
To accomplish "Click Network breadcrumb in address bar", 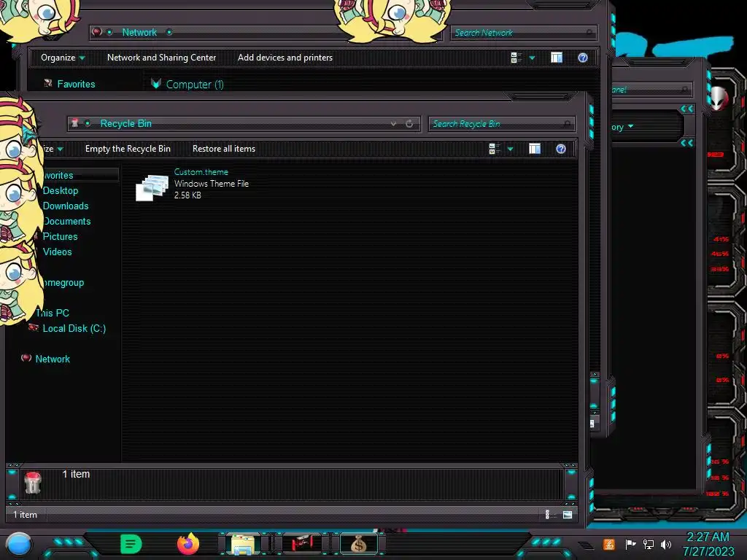I will click(x=139, y=32).
